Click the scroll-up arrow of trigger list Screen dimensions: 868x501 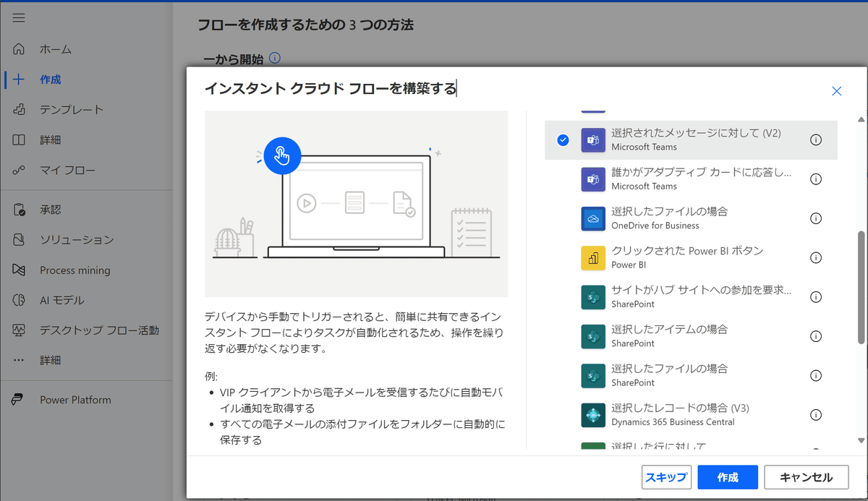pyautogui.click(x=861, y=119)
